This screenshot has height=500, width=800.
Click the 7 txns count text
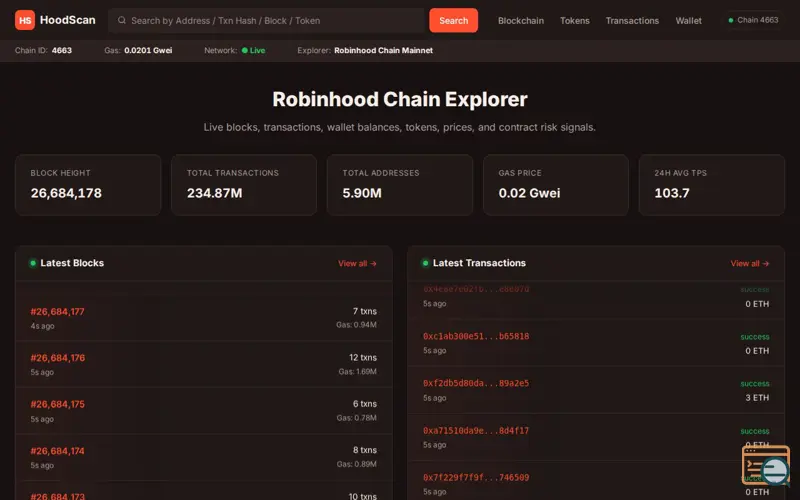(x=365, y=311)
